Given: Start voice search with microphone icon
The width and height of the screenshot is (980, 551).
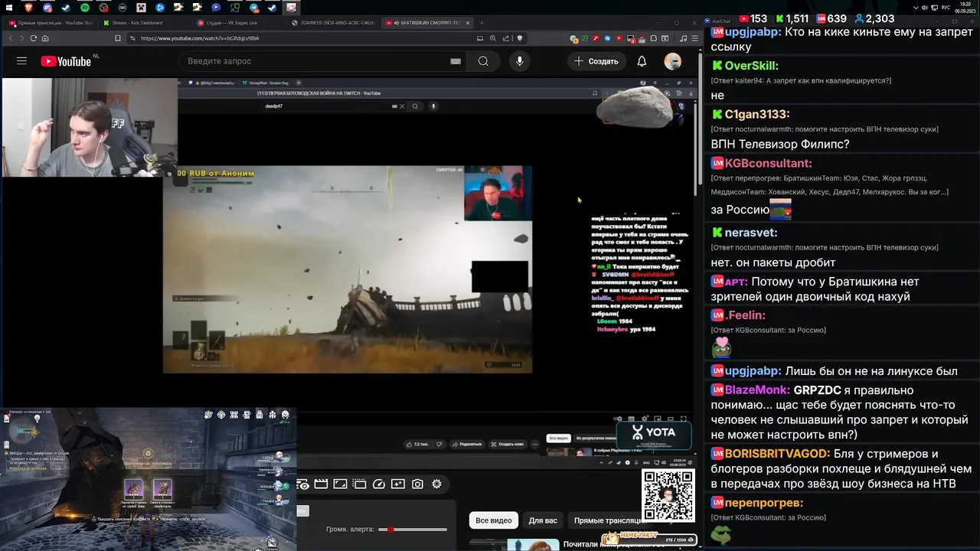Looking at the screenshot, I should [520, 61].
